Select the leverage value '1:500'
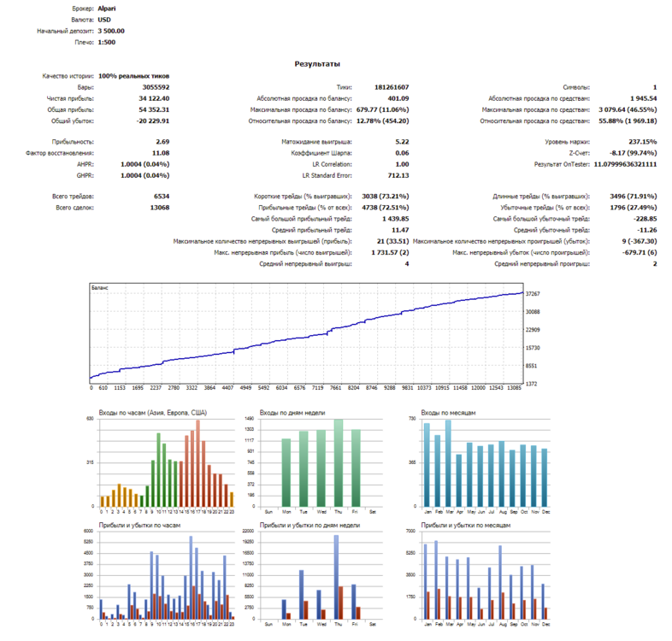 point(106,42)
